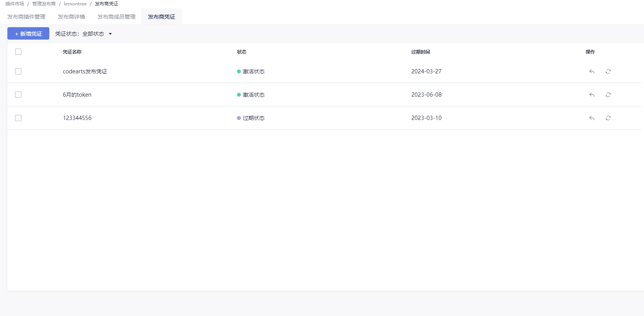Open 管理发布商 breadcrumb link
The image size is (644, 316).
[x=44, y=4]
